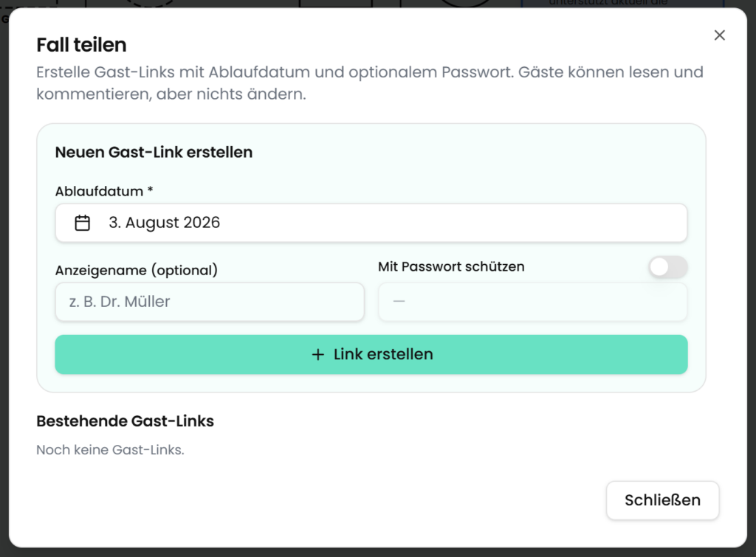Open the Ablaufdatum date picker
The width and height of the screenshot is (756, 557).
(371, 223)
